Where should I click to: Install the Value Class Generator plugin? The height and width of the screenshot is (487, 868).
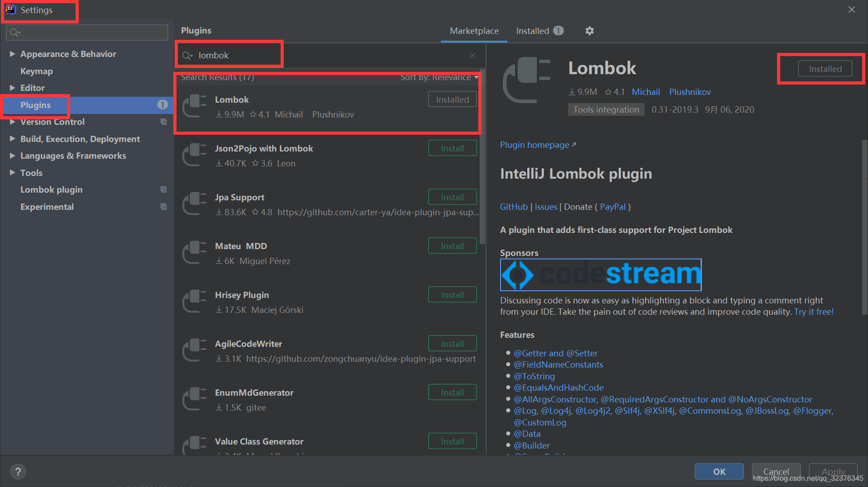point(452,441)
